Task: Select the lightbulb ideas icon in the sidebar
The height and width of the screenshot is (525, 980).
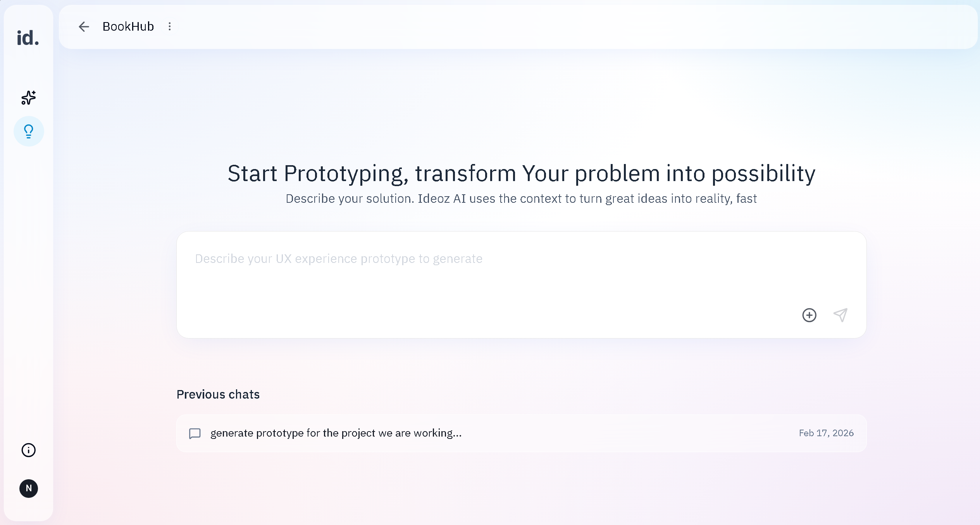Action: tap(29, 131)
